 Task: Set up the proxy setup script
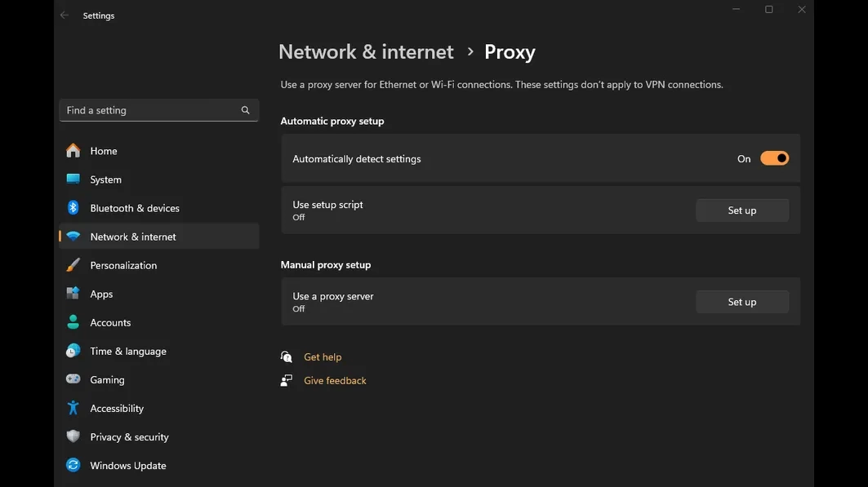(x=741, y=210)
